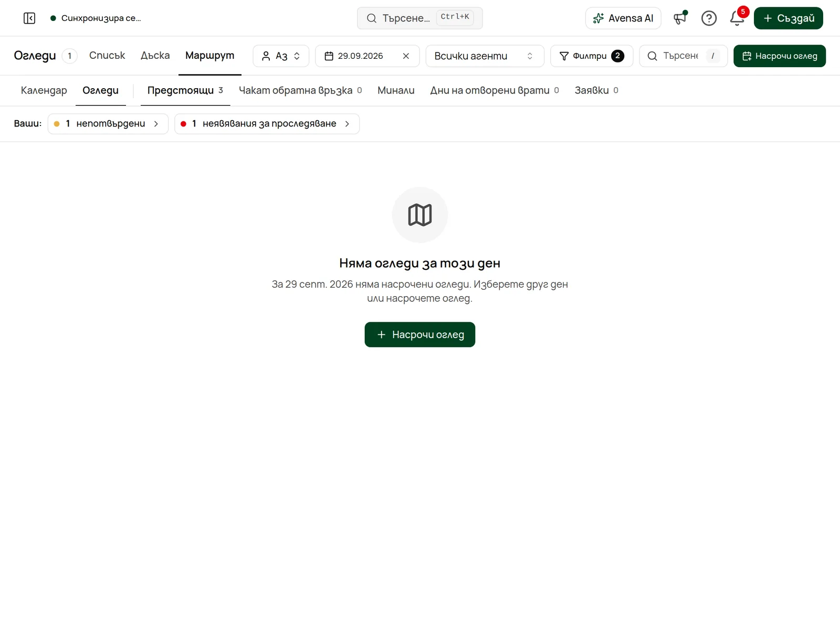Expand the Всички агенти dropdown
Viewport: 840px width, 630px height.
coord(485,56)
